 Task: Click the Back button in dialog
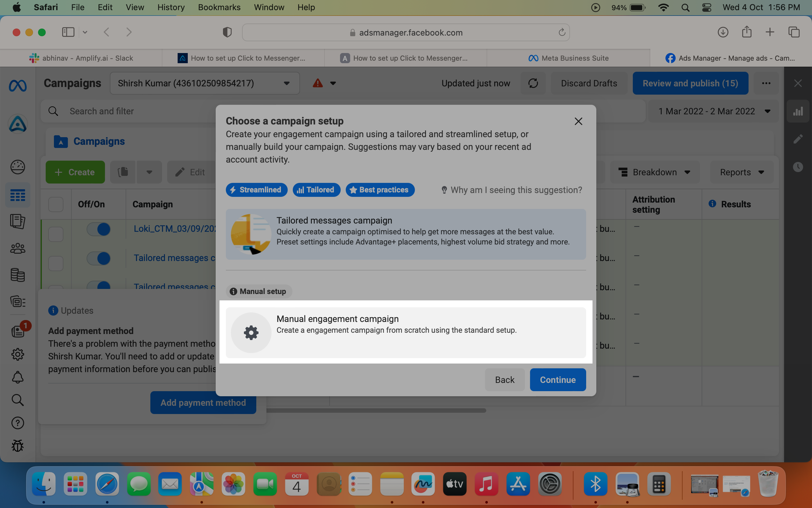point(504,380)
